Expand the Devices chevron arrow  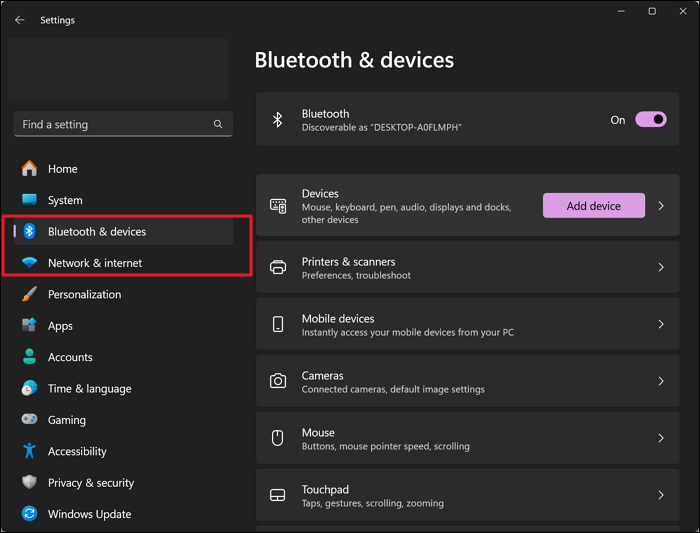[661, 206]
